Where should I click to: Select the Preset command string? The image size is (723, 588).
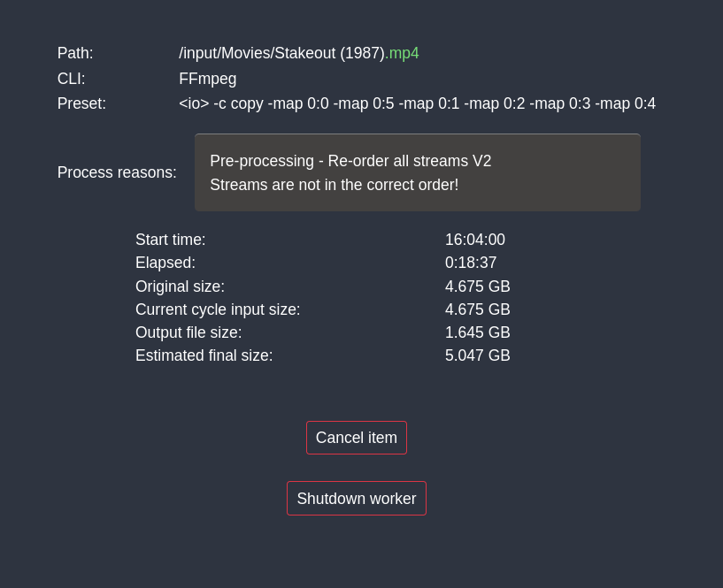tap(418, 103)
